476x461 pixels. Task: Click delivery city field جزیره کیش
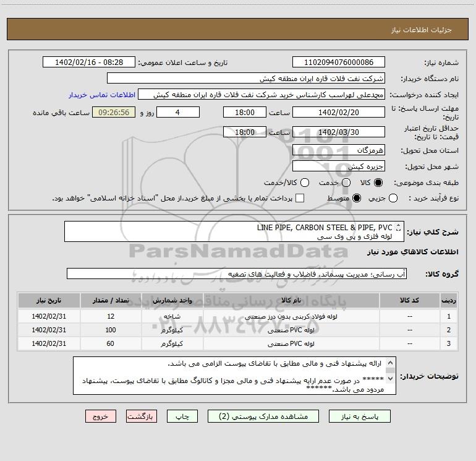tap(339, 166)
